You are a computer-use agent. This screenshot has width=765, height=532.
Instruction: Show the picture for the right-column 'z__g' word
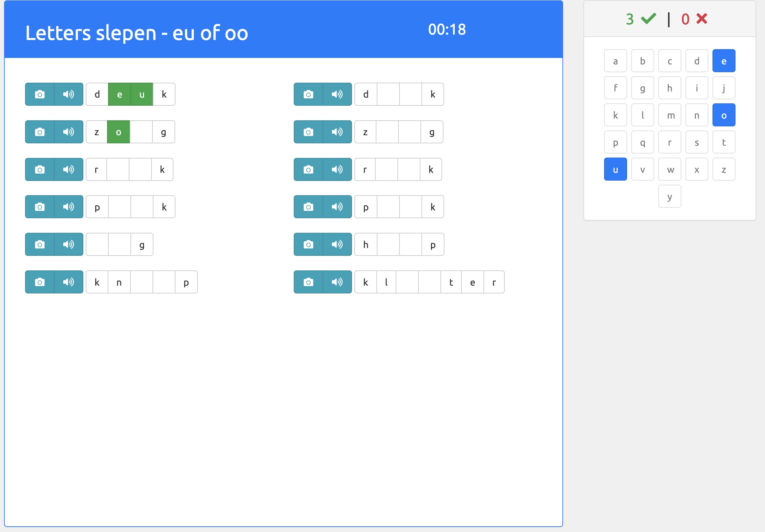click(308, 132)
